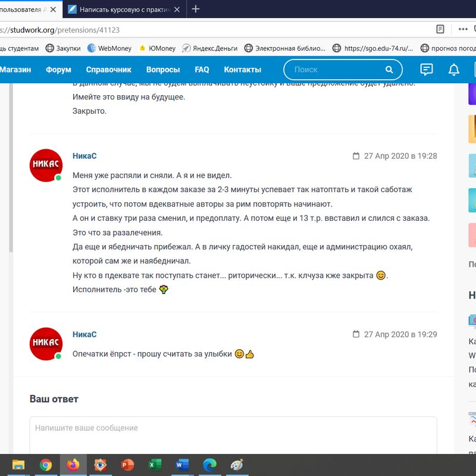Toggle Firefox reader view icon
The width and height of the screenshot is (476, 476).
440,29
